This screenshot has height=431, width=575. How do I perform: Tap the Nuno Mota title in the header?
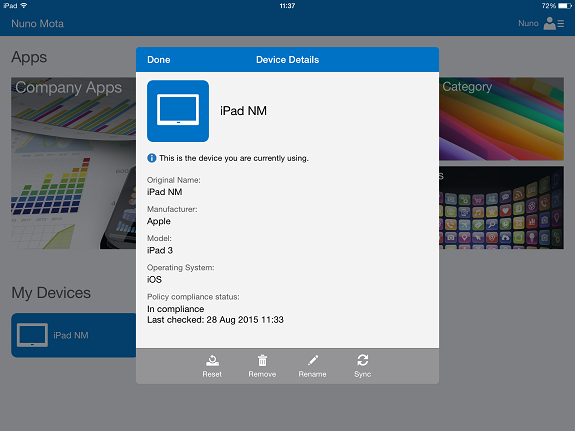[x=37, y=24]
